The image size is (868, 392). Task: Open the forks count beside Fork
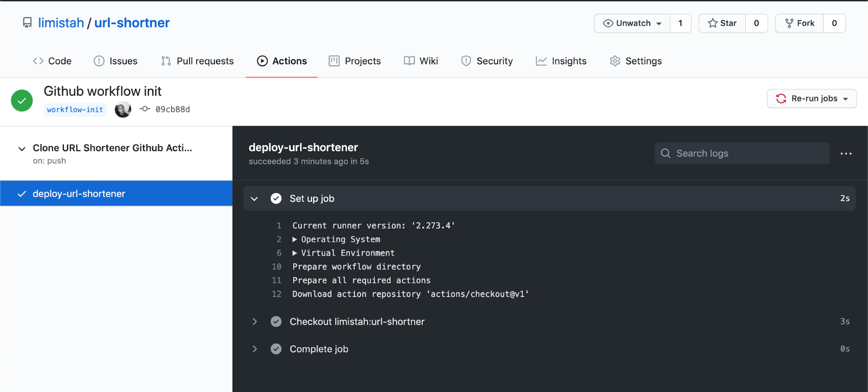click(x=834, y=23)
